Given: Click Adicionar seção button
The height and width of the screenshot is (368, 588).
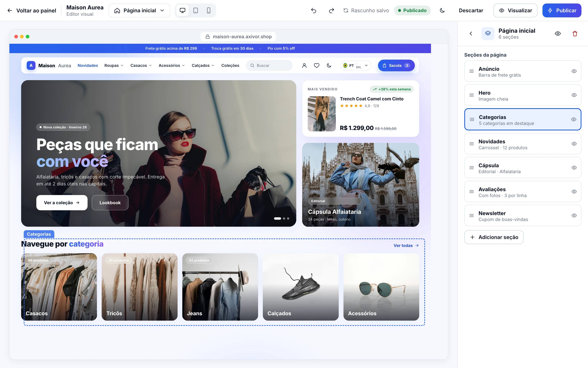Looking at the screenshot, I should [x=494, y=237].
